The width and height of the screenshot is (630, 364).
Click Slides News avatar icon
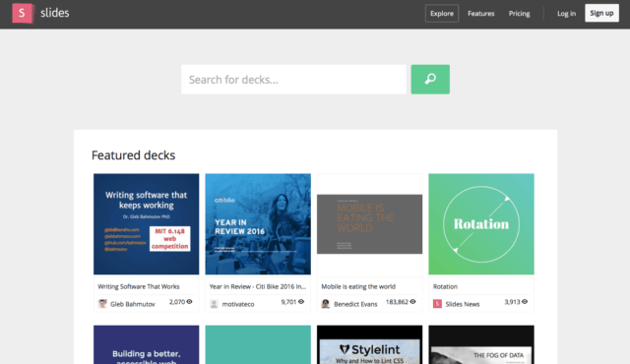click(x=437, y=304)
